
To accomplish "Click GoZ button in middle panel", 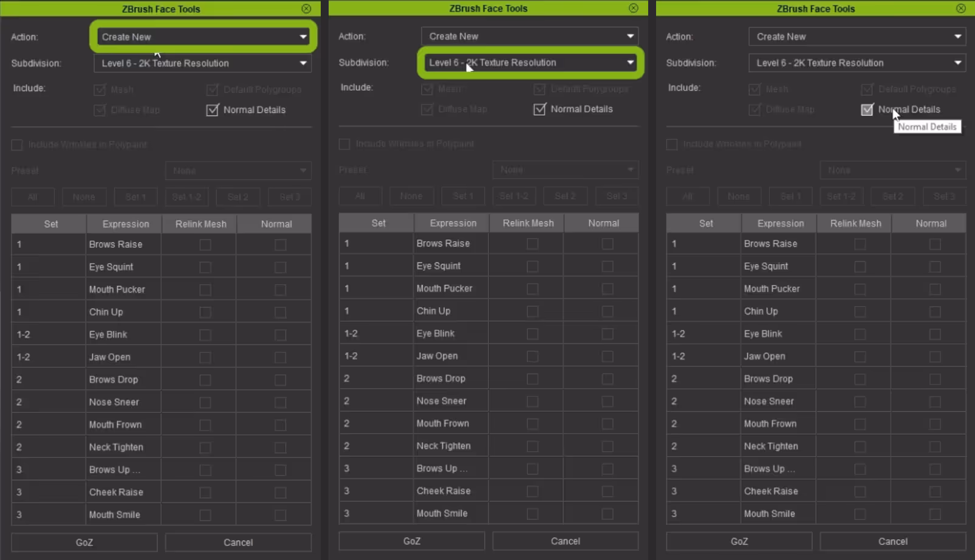I will click(412, 541).
